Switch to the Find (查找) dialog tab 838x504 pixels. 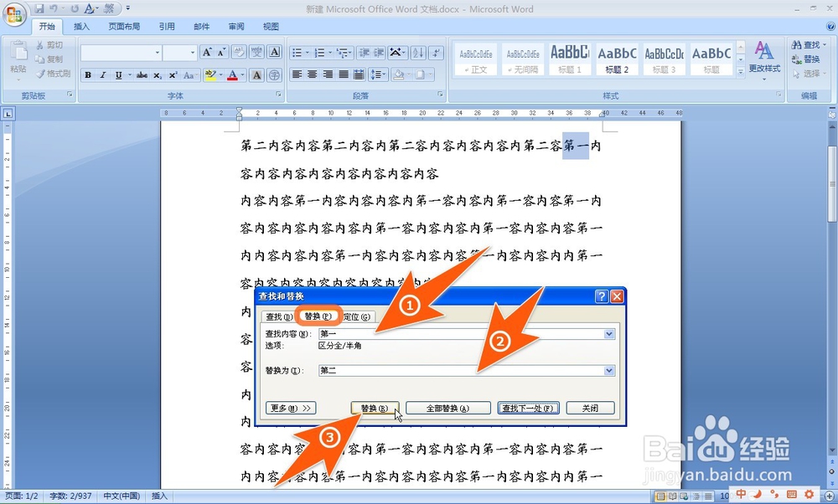[278, 316]
